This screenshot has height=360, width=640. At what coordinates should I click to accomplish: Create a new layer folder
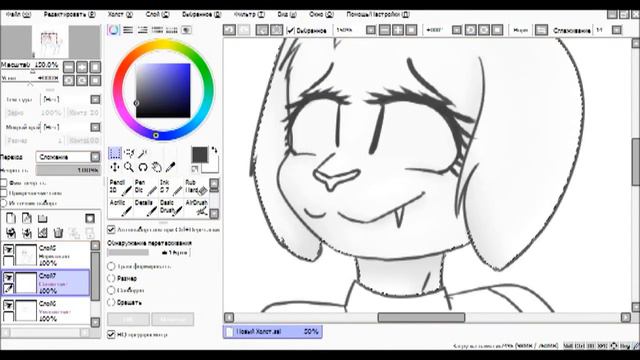(42, 218)
